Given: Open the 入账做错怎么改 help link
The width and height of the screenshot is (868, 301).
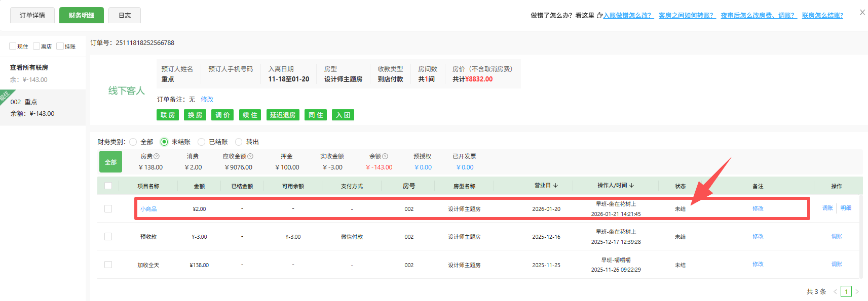Looking at the screenshot, I should pos(628,16).
